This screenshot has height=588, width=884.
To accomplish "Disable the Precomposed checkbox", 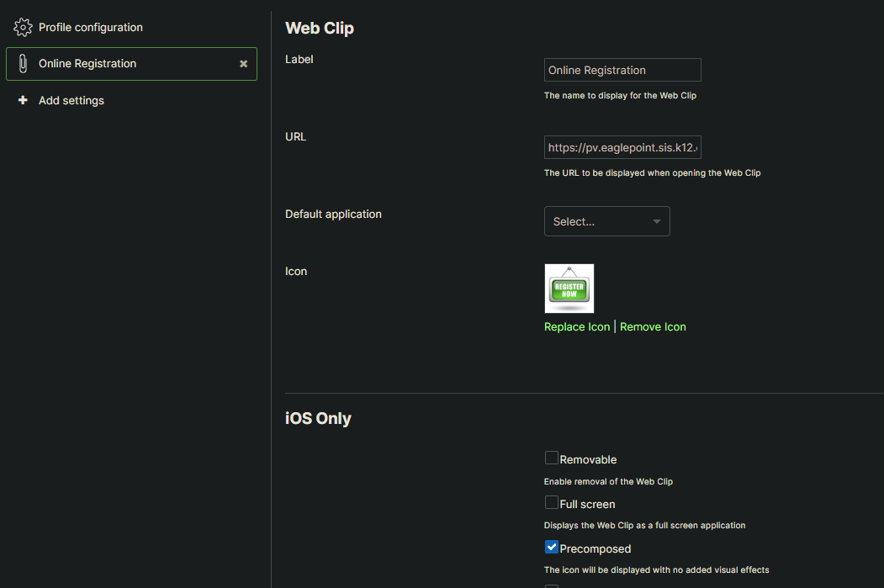I will tap(551, 547).
